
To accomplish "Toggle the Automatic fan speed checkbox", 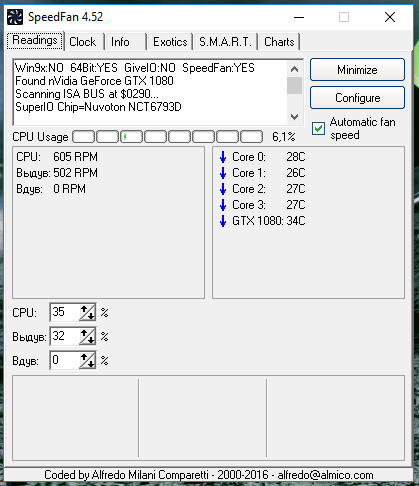I will tap(318, 128).
